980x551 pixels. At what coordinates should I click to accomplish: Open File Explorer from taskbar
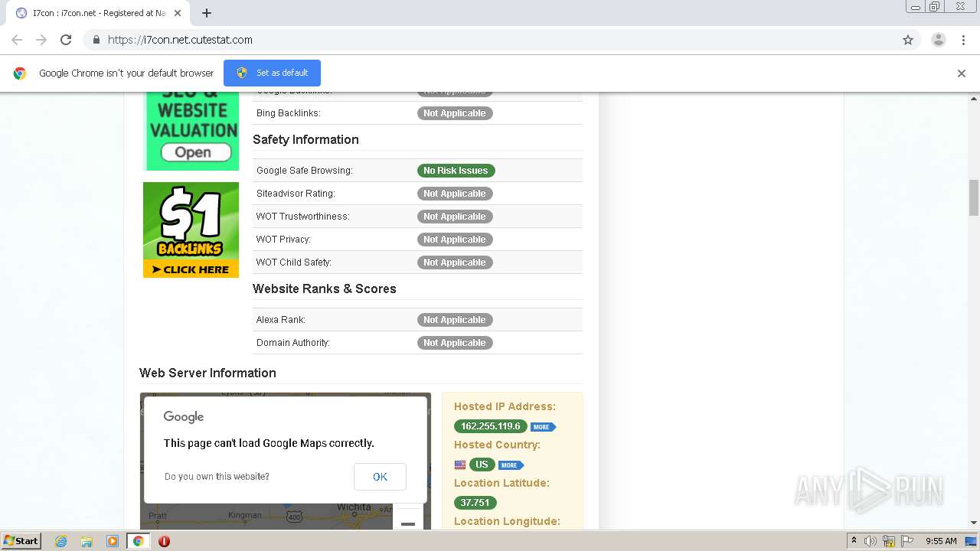(x=87, y=541)
